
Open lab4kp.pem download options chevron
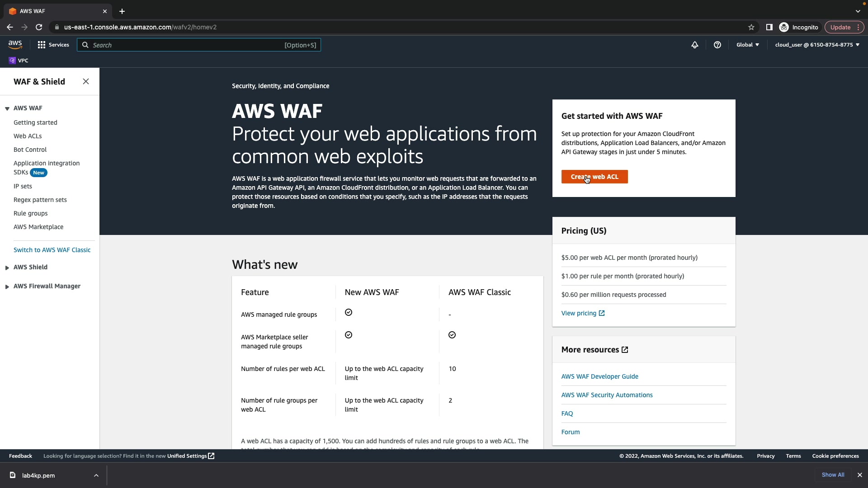(x=96, y=475)
